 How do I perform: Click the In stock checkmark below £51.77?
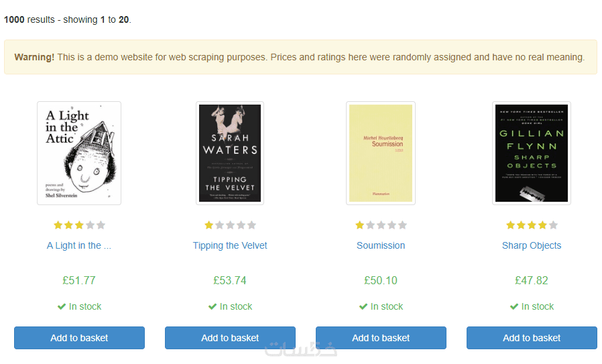coord(62,306)
